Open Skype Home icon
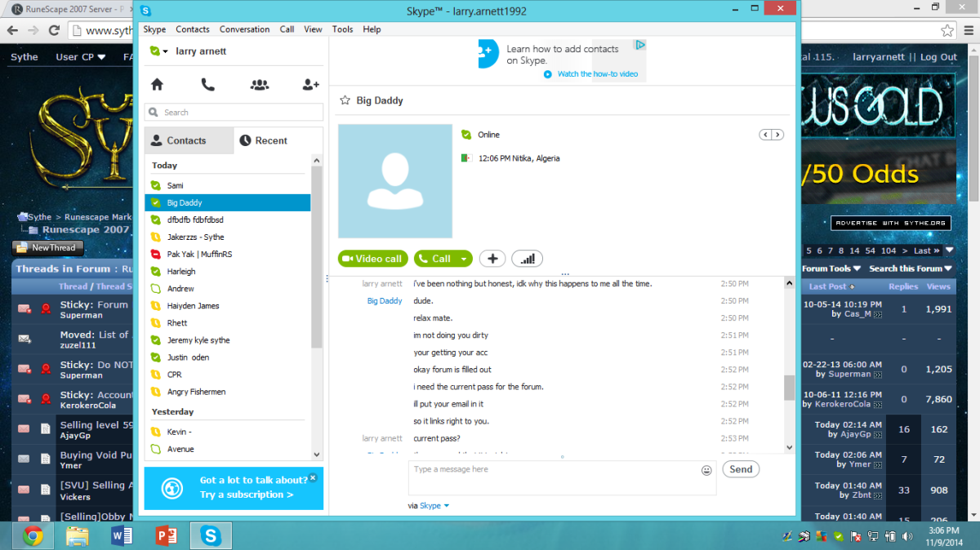Viewport: 980px width, 550px height. pyautogui.click(x=157, y=84)
